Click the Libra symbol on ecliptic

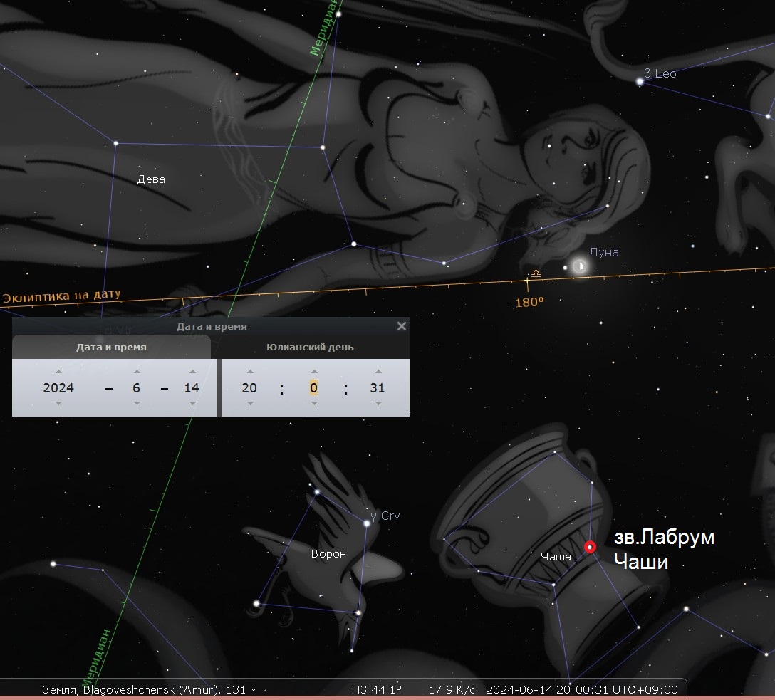[x=536, y=273]
